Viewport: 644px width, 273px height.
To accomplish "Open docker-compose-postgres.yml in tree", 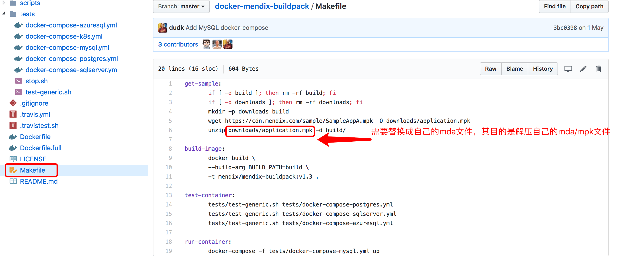I will click(72, 59).
